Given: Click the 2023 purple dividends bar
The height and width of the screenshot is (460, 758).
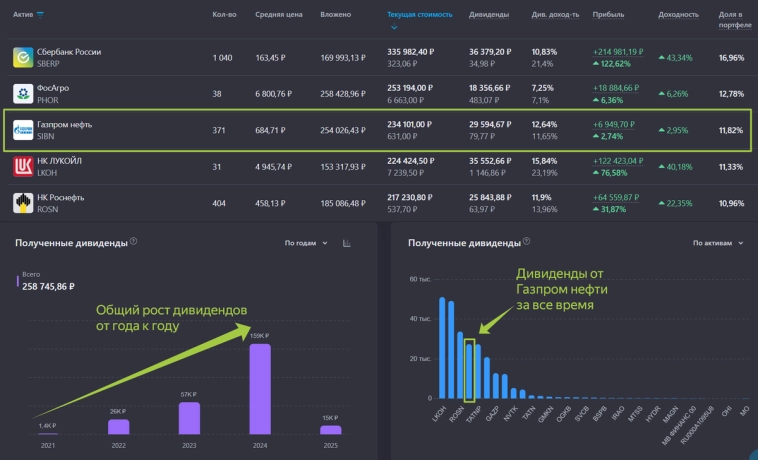Looking at the screenshot, I should [x=189, y=418].
